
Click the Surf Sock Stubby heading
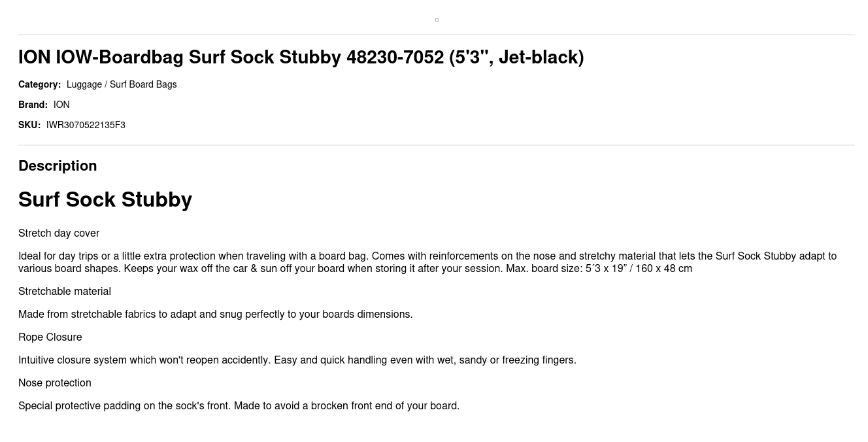tap(105, 199)
